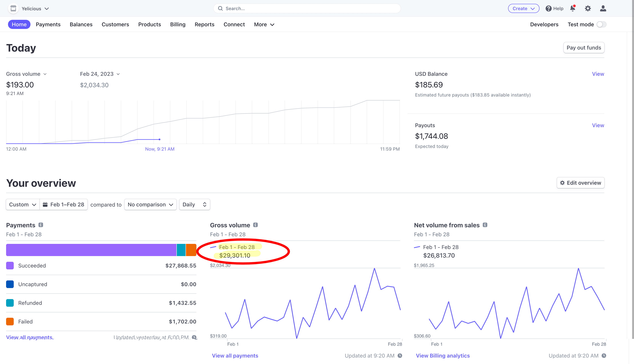Click info icon next to Payments heading
This screenshot has height=364, width=634.
[x=41, y=225]
